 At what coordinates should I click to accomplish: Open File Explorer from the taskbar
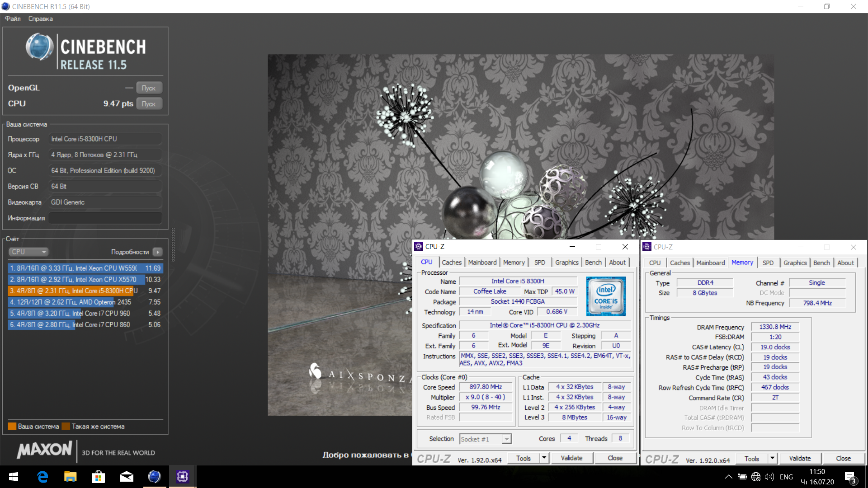pyautogui.click(x=71, y=477)
